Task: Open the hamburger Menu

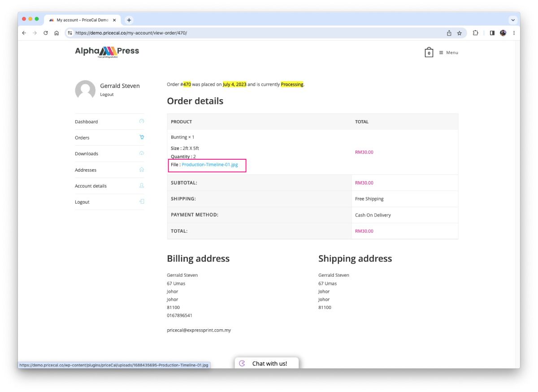Action: (x=448, y=52)
